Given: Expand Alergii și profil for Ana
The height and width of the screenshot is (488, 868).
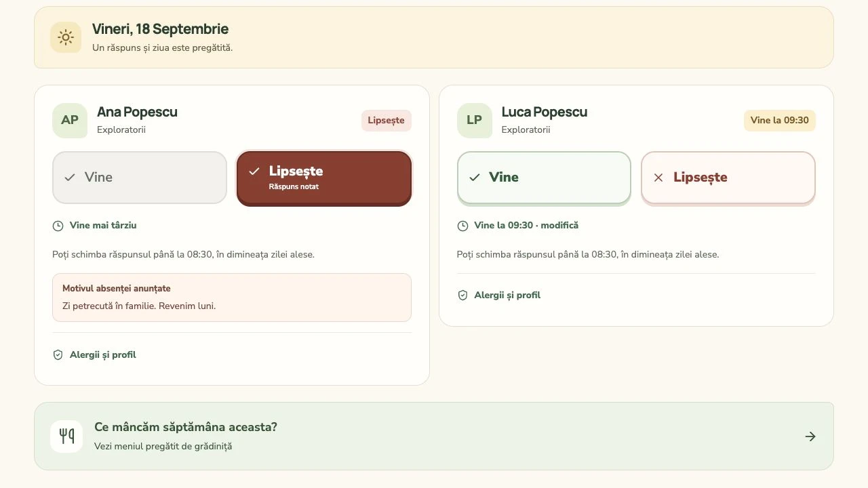Looking at the screenshot, I should pos(94,355).
